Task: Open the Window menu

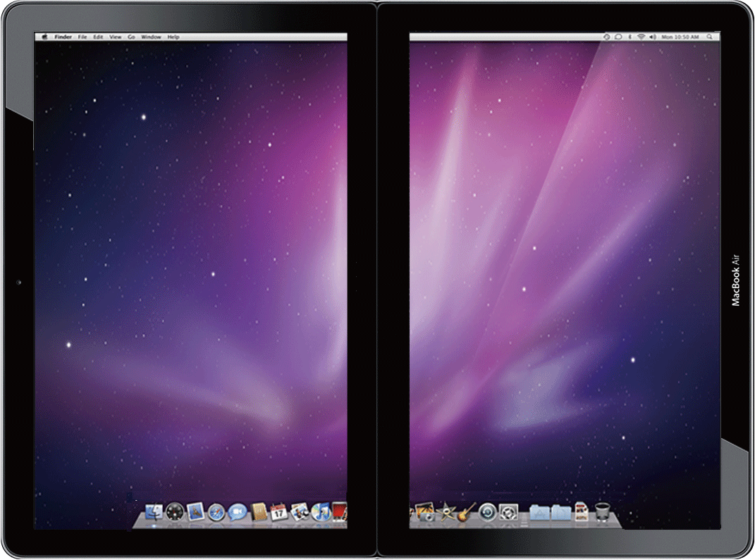Action: (x=151, y=37)
